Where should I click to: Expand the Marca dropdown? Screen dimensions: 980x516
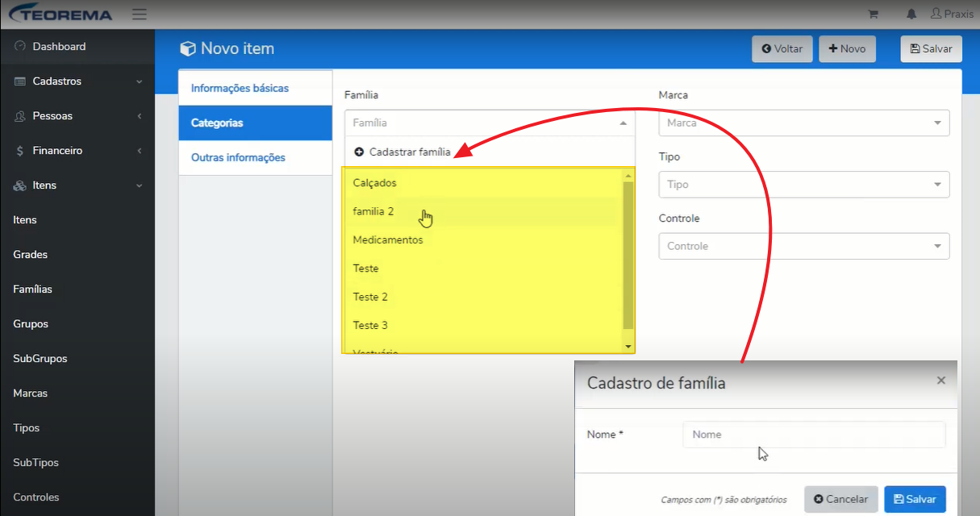coord(804,123)
